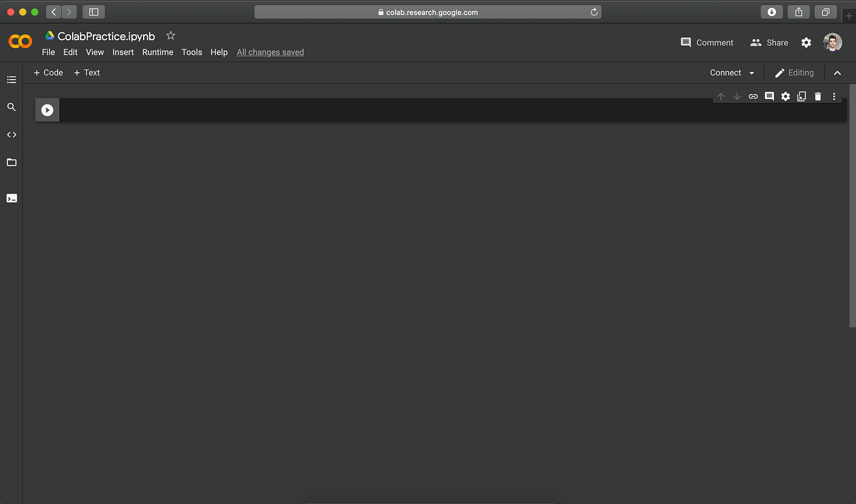Switch out of Editing mode
856x504 pixels.
point(794,73)
